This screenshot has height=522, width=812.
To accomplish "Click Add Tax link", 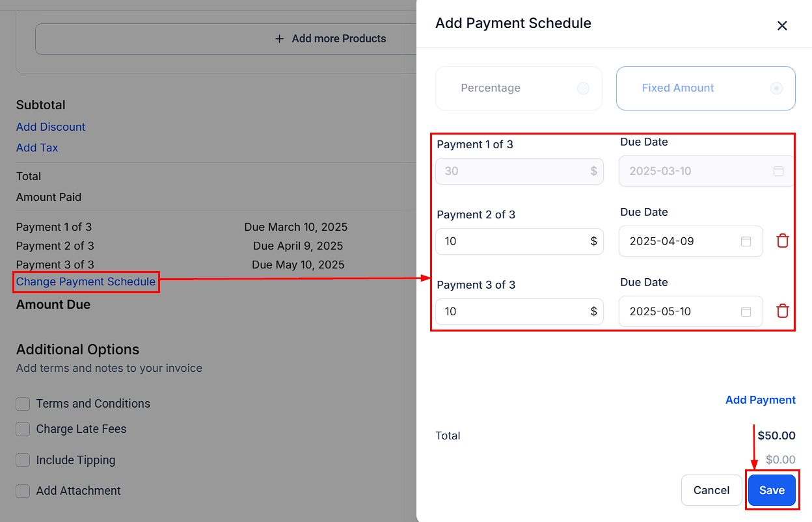I will point(37,148).
